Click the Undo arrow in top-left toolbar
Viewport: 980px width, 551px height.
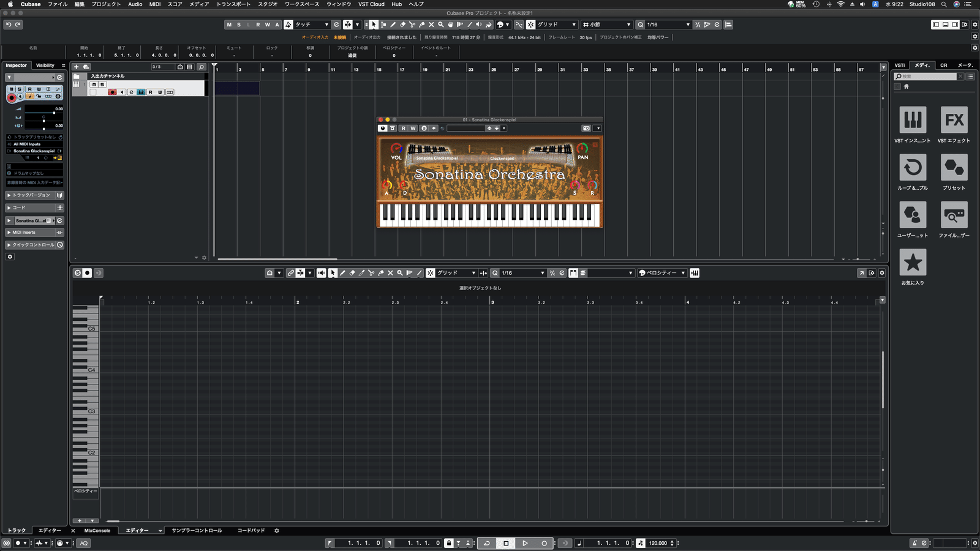coord(9,24)
